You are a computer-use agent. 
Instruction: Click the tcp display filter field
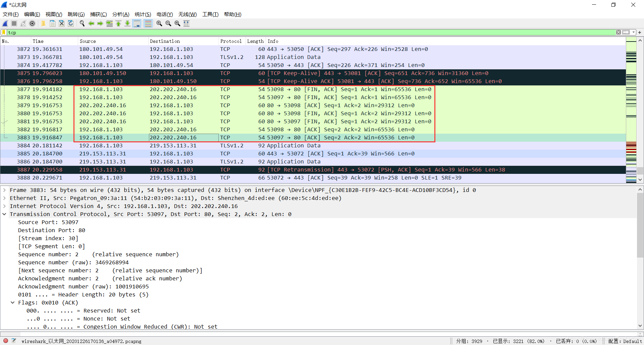coord(311,32)
